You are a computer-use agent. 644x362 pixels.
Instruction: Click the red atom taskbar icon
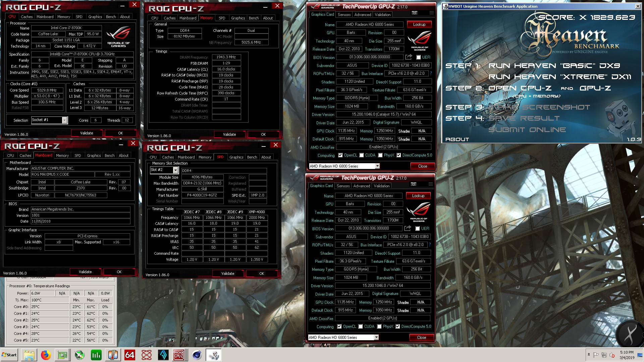(147, 355)
